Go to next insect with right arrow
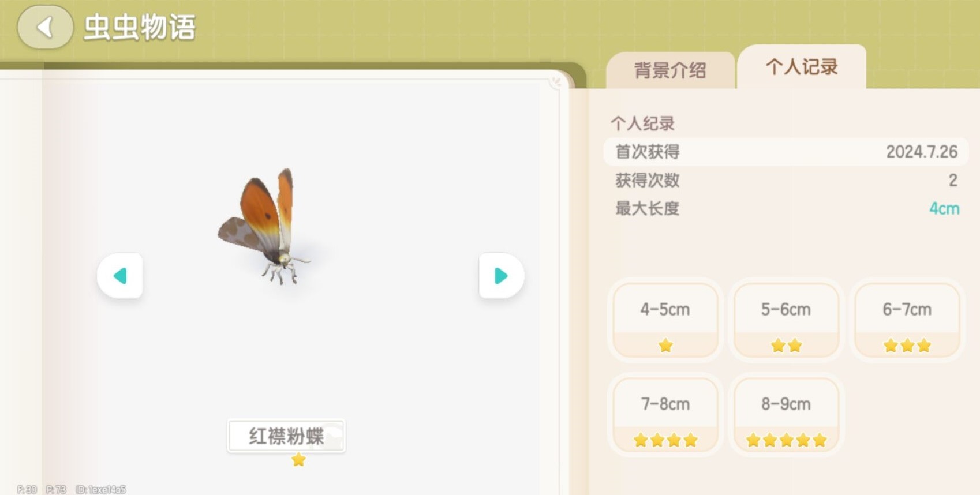 502,276
